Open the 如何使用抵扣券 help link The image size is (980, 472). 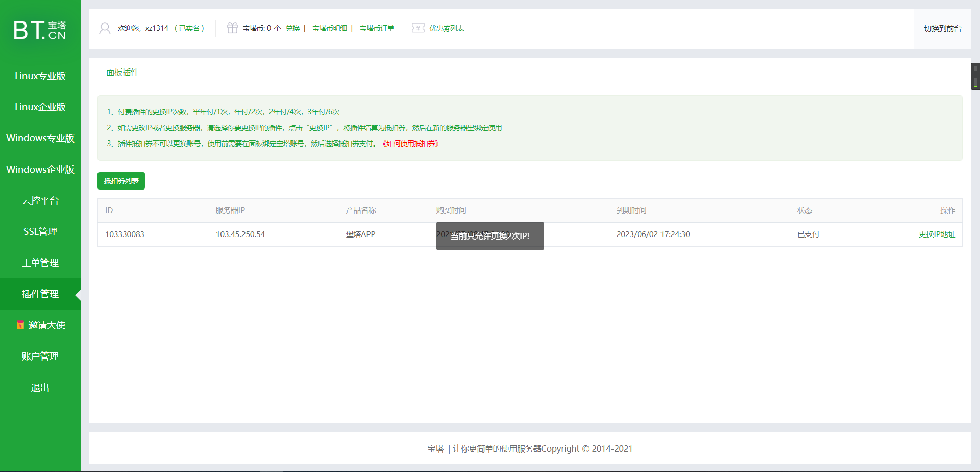tap(410, 144)
